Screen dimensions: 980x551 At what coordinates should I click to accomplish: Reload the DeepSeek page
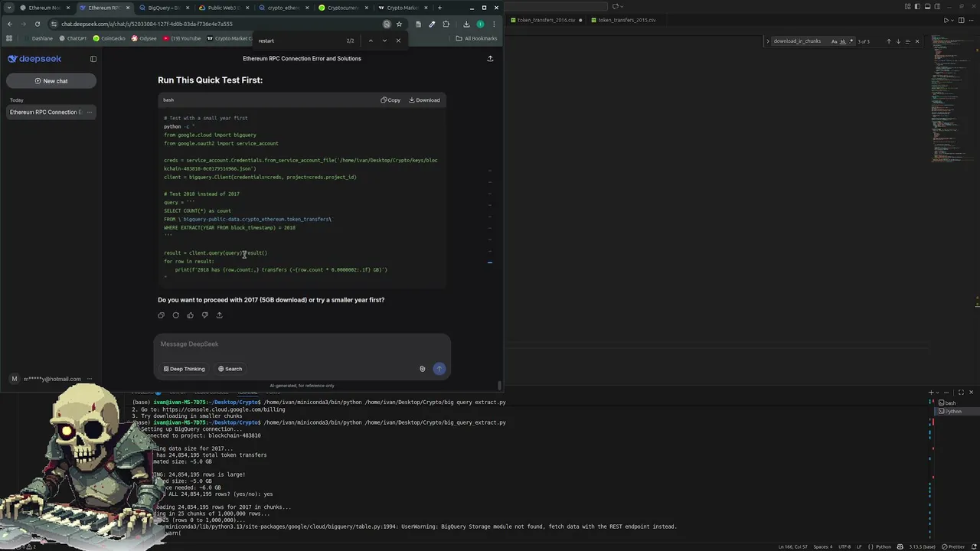[37, 24]
